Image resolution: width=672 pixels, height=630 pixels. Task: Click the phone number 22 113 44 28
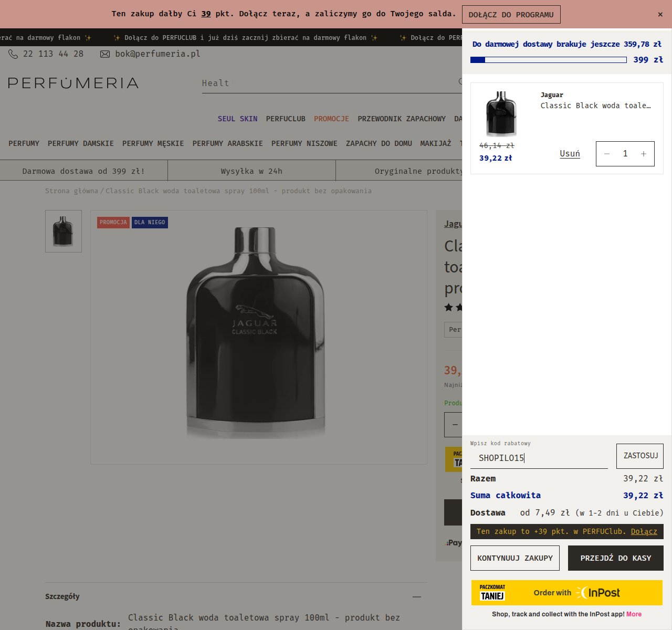click(x=54, y=54)
